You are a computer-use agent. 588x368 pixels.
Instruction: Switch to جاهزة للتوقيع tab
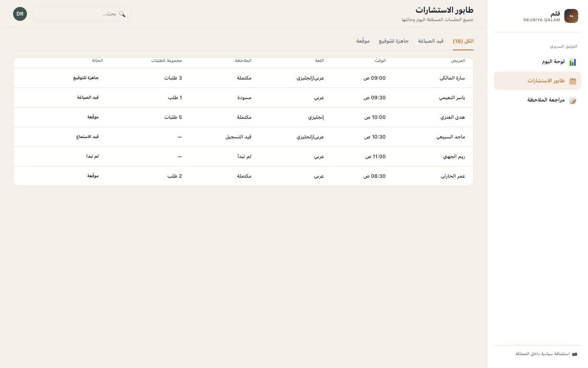tap(394, 41)
